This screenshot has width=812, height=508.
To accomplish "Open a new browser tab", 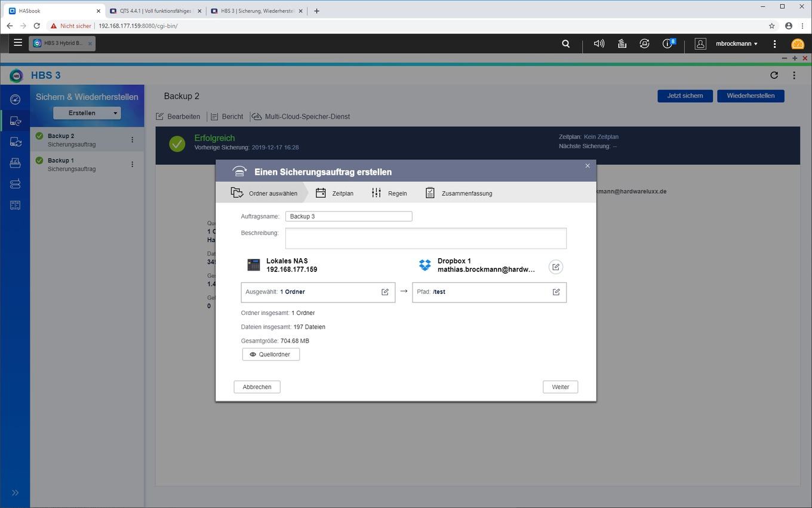I will pyautogui.click(x=316, y=11).
